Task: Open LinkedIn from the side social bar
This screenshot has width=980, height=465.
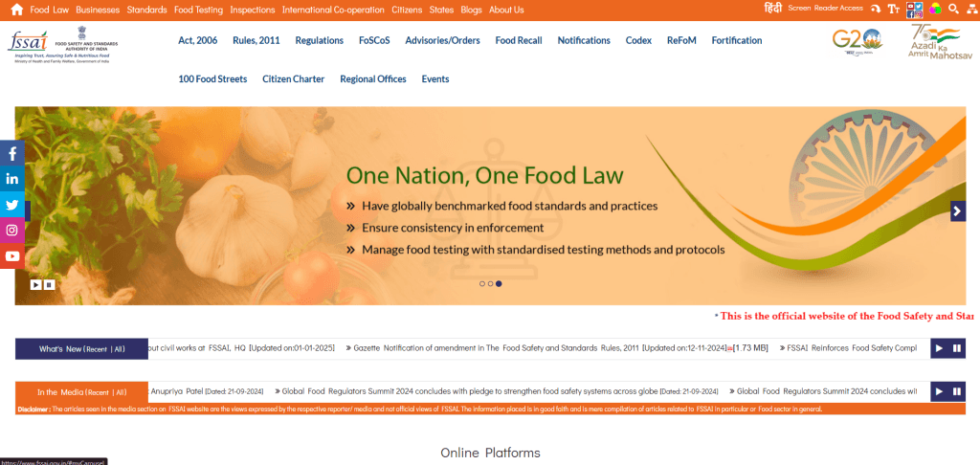Action: 11,179
